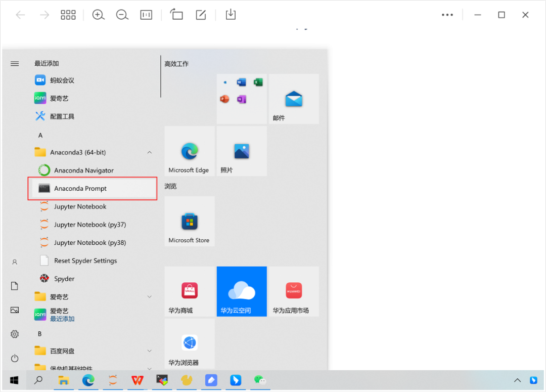
Task: Open Documents from Start sidebar
Action: click(15, 286)
